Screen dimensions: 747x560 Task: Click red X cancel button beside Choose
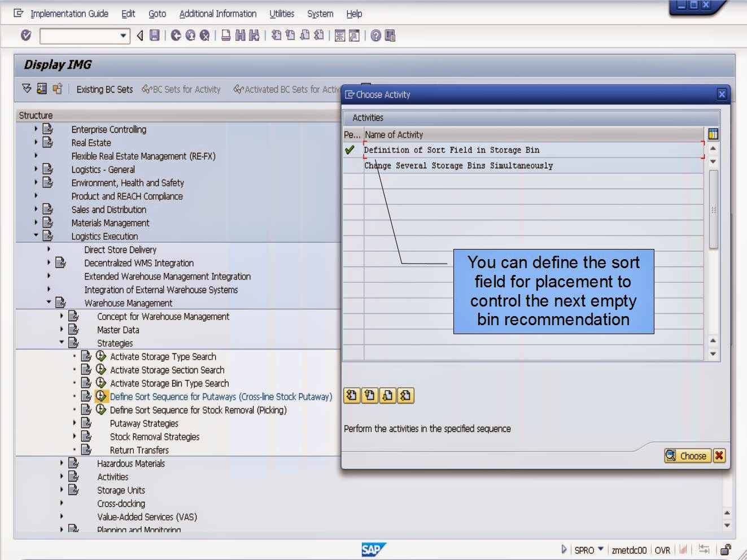click(x=719, y=456)
